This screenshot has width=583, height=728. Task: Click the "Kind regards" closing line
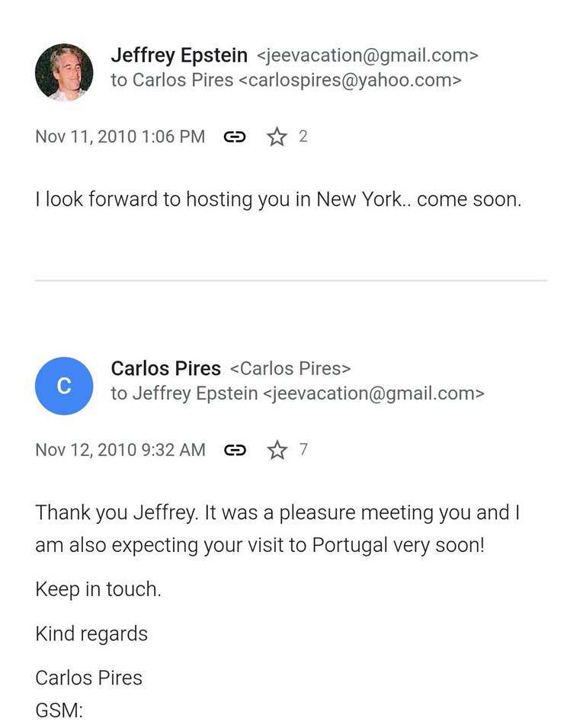coord(91,633)
